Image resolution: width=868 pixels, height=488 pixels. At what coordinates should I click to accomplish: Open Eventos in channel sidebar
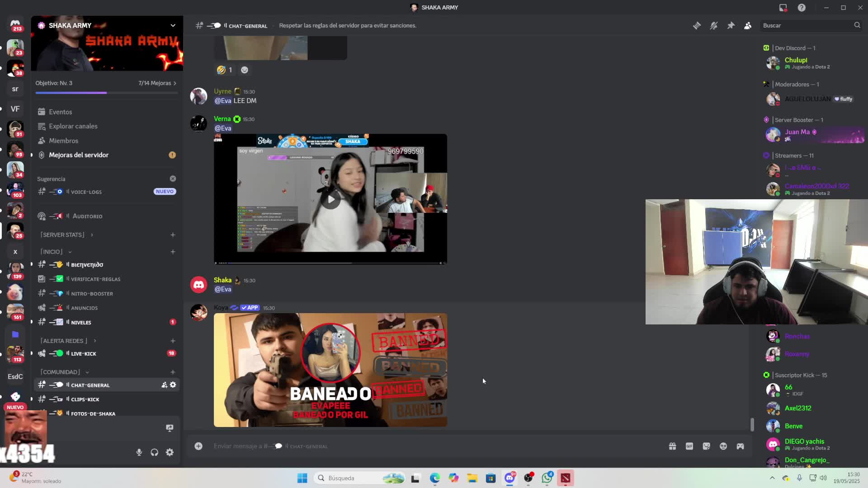(107, 112)
